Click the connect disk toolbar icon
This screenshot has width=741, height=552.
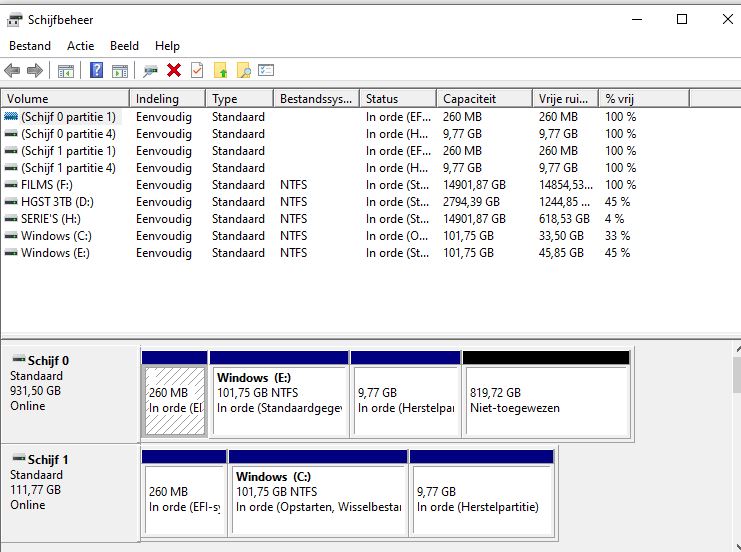click(151, 70)
